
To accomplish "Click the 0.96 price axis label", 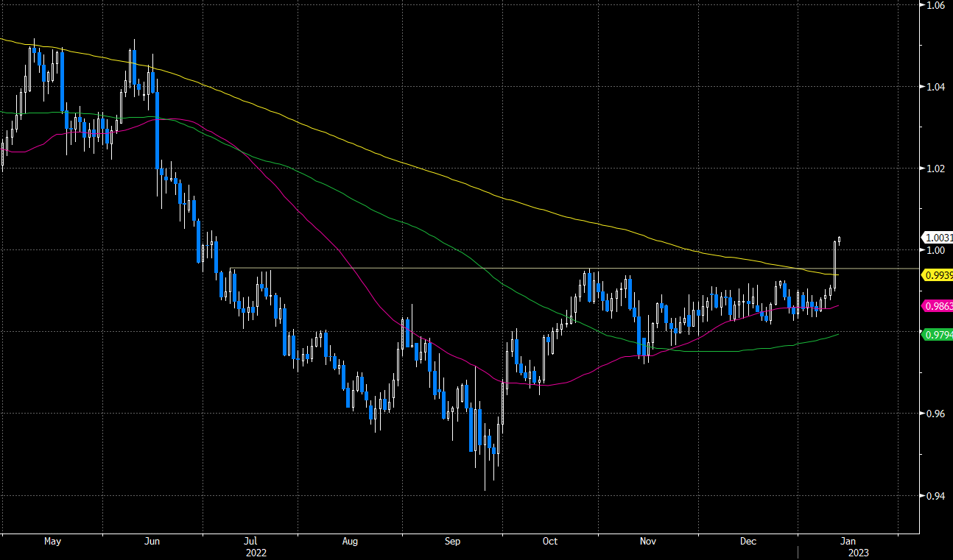I will coord(936,414).
